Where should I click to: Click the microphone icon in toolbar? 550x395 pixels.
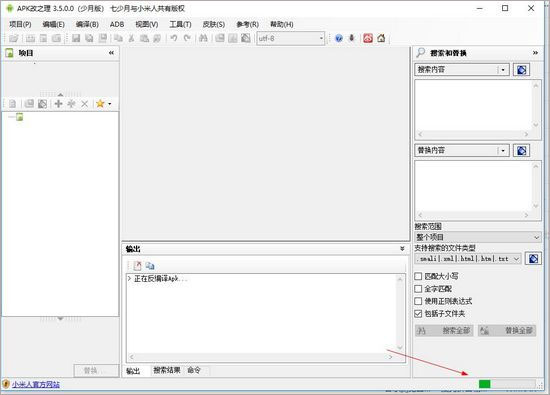[x=351, y=38]
